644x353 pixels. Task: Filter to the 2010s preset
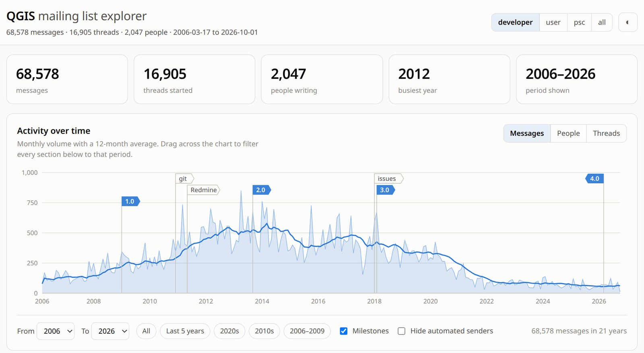coord(264,331)
